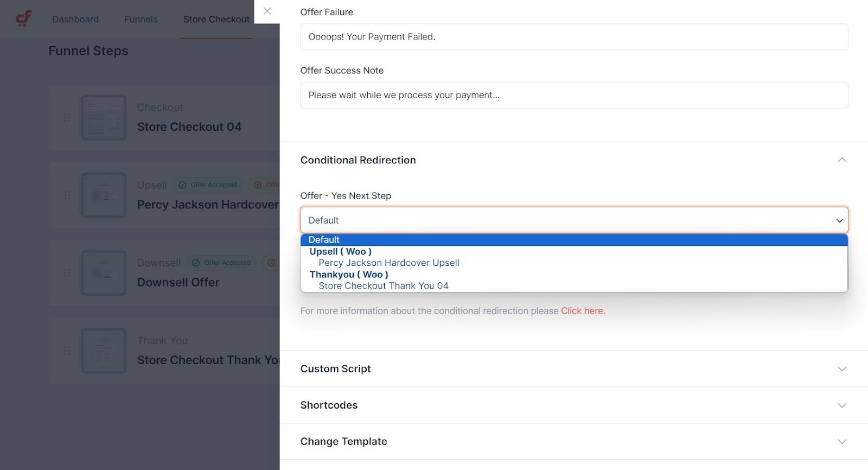This screenshot has width=868, height=470.
Task: Click the Shortcodes heading
Action: [329, 405]
